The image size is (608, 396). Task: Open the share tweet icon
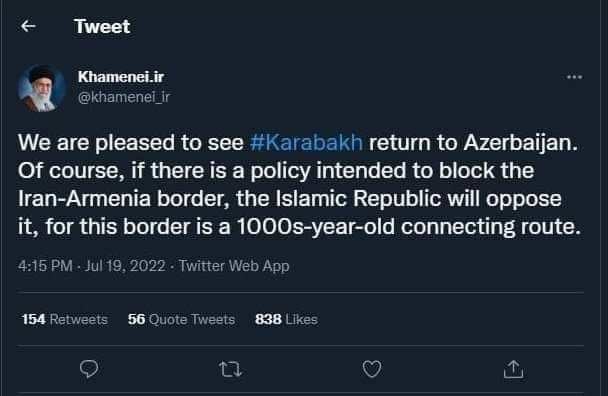(513, 368)
